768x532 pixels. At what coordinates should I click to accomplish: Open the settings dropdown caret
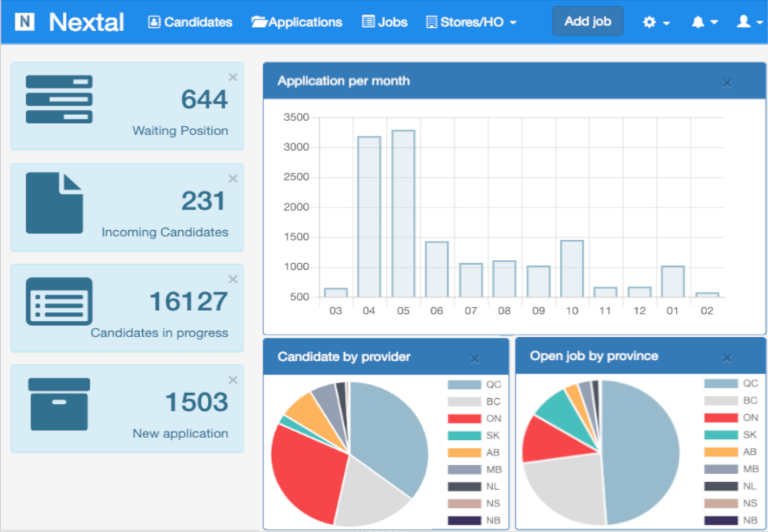click(x=667, y=23)
